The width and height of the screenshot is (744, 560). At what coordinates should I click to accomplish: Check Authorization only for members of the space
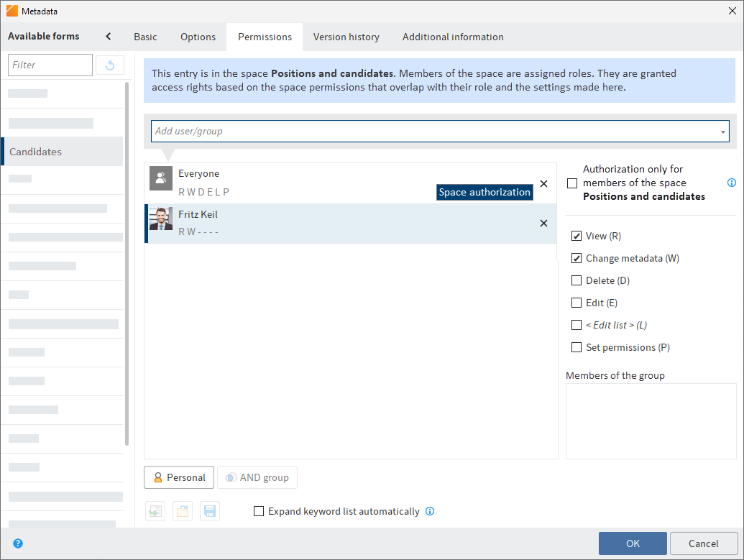coord(572,183)
